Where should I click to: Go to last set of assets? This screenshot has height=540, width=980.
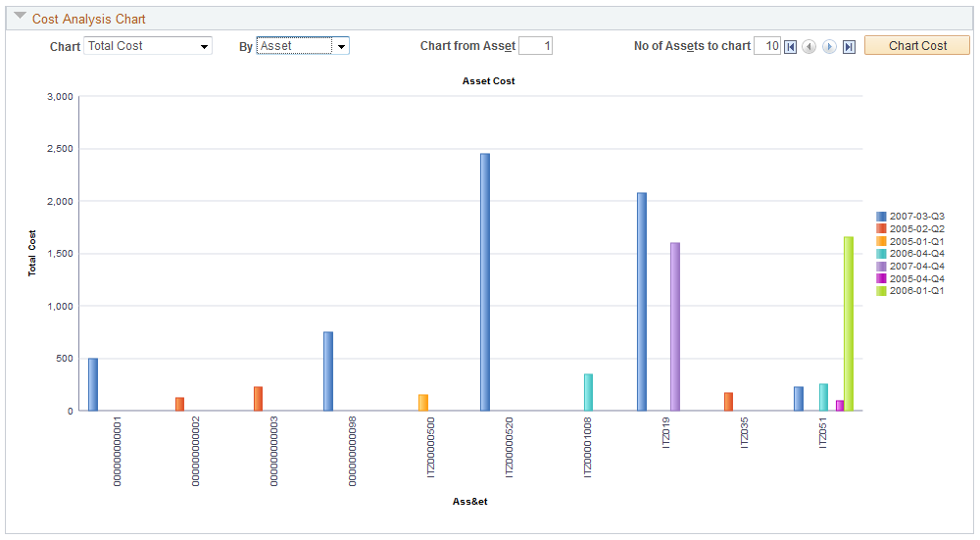tap(849, 47)
